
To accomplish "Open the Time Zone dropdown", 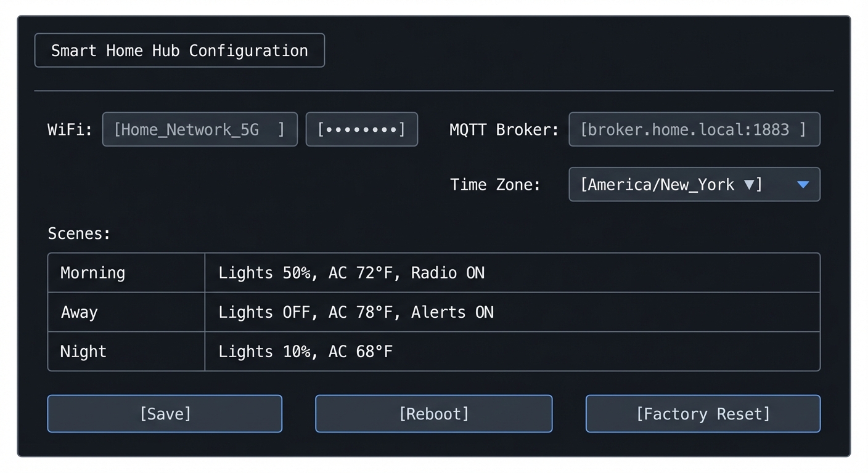I will pyautogui.click(x=694, y=184).
